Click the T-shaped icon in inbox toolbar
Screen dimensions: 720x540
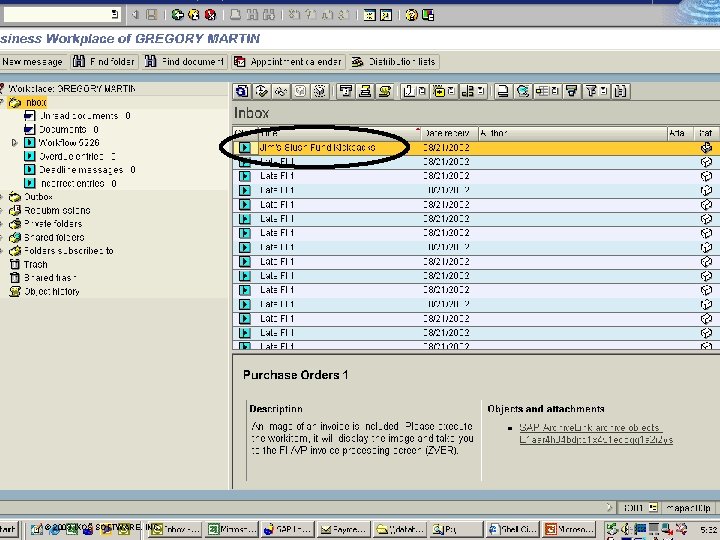pyautogui.click(x=346, y=91)
